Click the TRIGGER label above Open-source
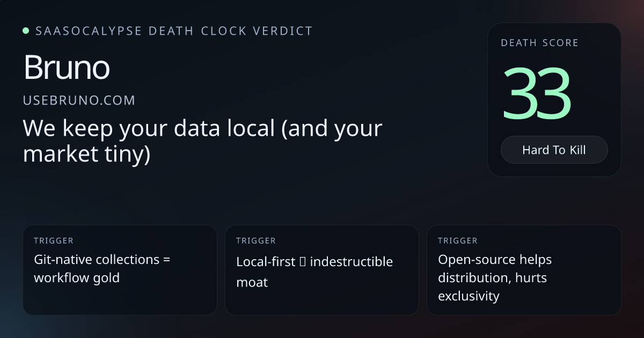644x338 pixels. 458,241
